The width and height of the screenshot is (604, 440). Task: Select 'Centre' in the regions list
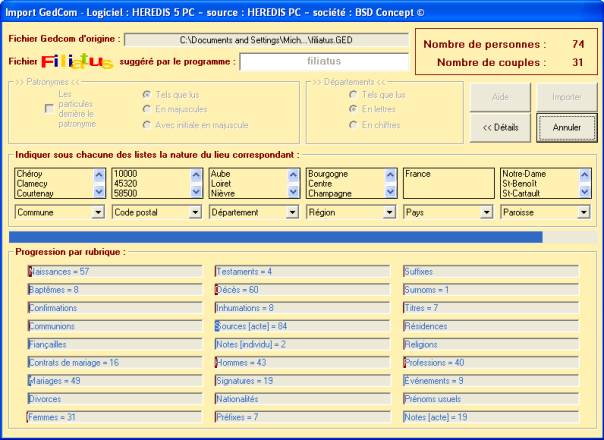[x=320, y=184]
